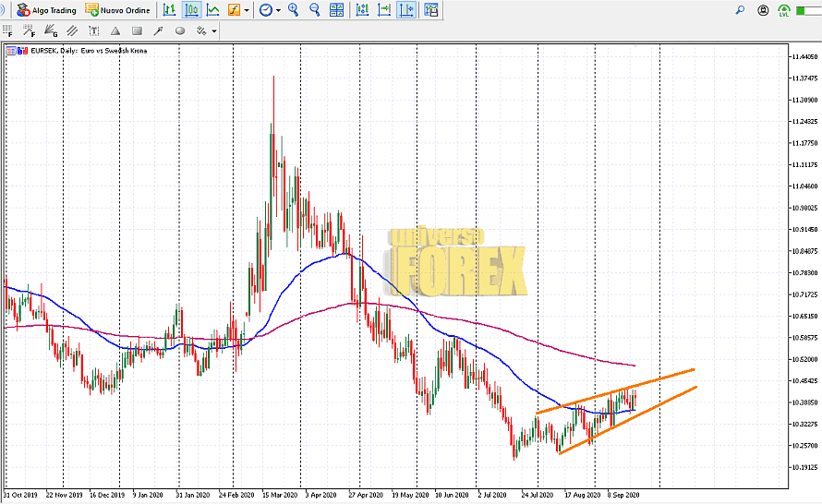
Task: Tile chart windows with grid icon
Action: click(x=337, y=10)
